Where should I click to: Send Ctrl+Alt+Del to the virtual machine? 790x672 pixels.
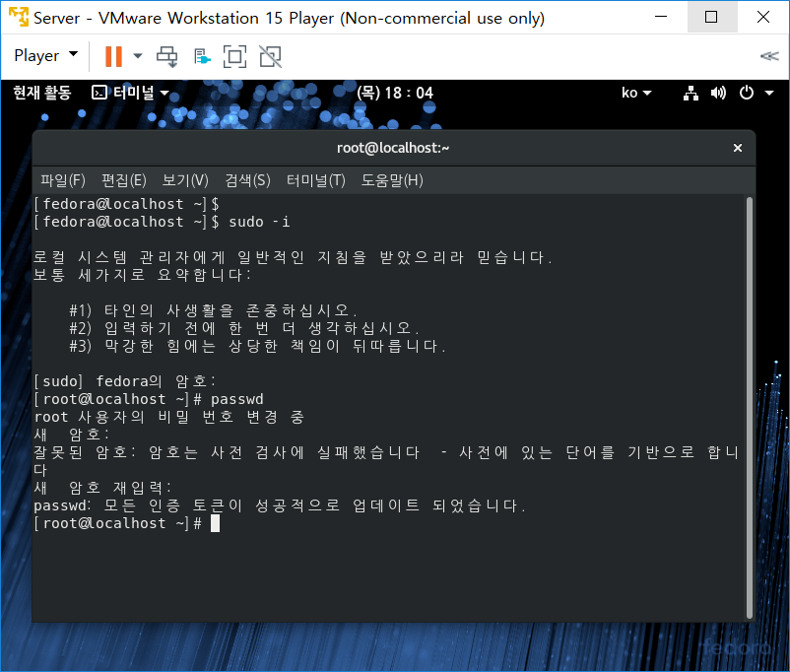(166, 56)
